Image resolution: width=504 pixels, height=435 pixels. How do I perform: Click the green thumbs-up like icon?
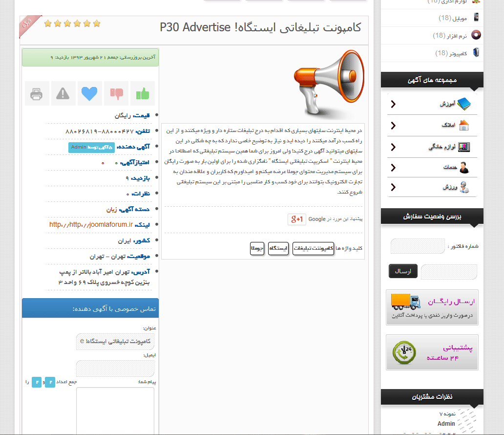143,93
